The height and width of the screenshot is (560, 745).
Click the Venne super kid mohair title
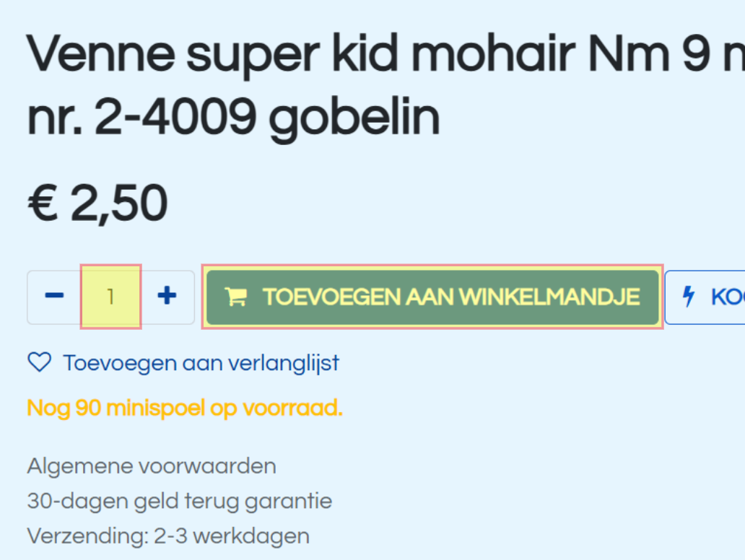pyautogui.click(x=385, y=53)
